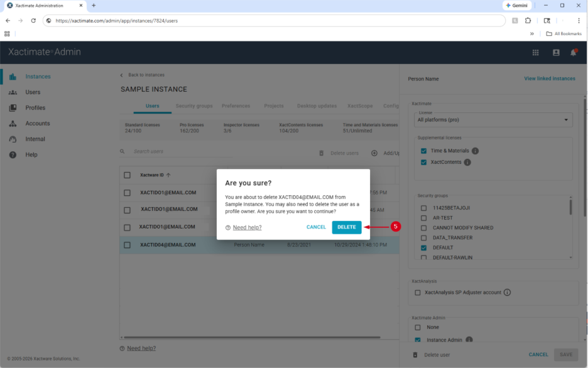Open the Users sidebar icon
Viewport: 588px width, 368px height.
(13, 92)
